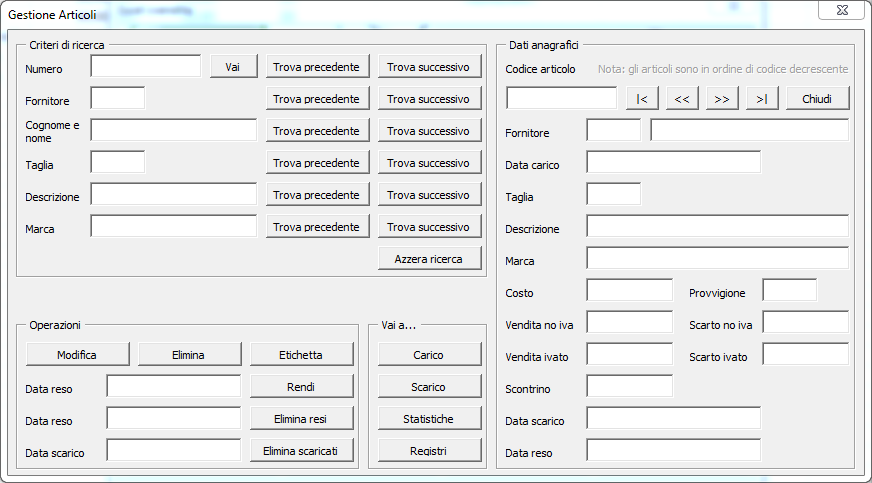872x483 pixels.
Task: Go to previous record with << button
Action: pyautogui.click(x=681, y=98)
